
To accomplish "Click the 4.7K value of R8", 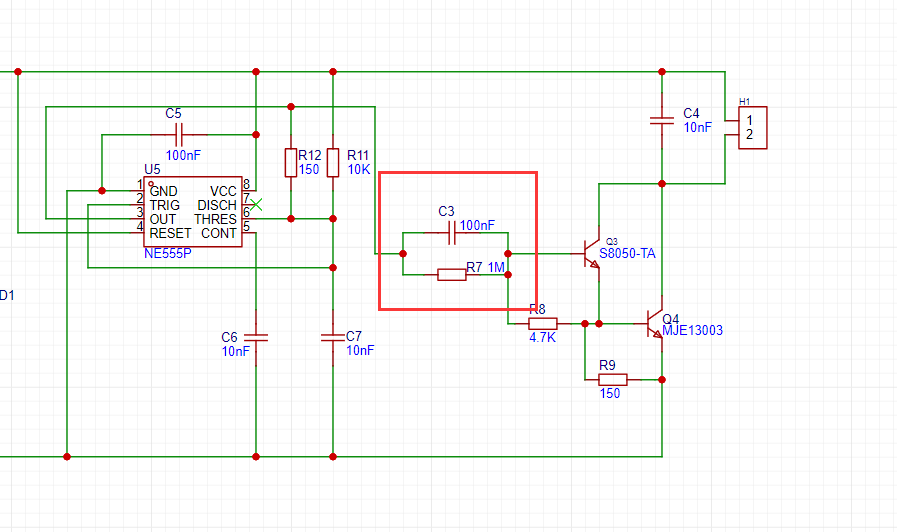I will pyautogui.click(x=542, y=338).
